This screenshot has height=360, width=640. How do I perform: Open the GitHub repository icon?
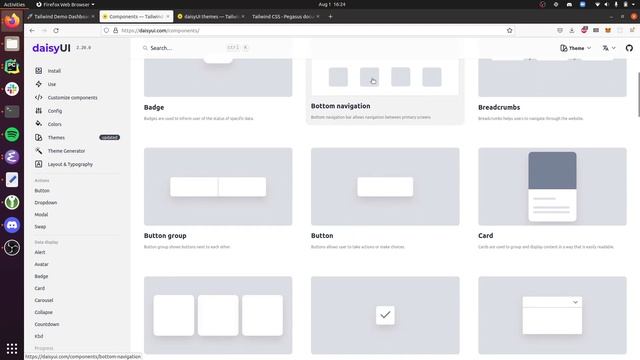click(x=629, y=48)
